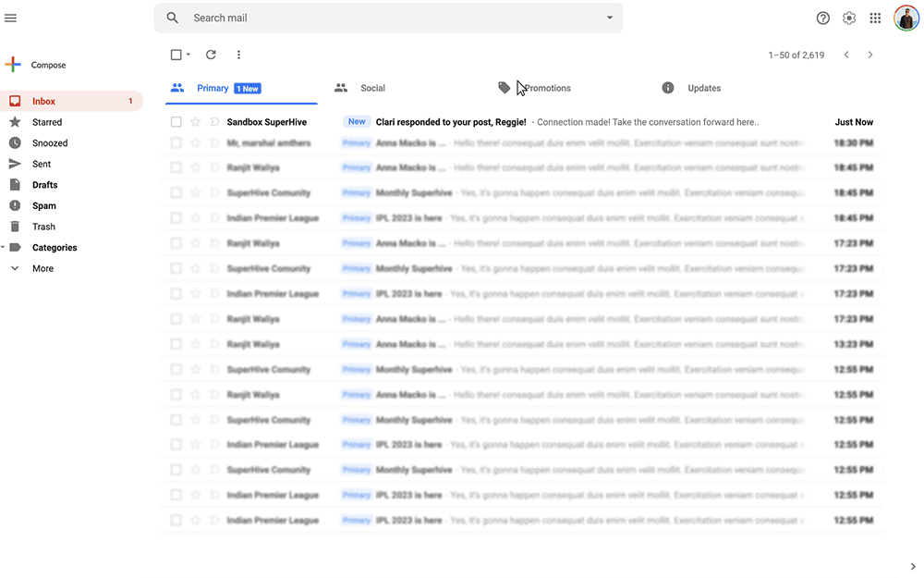Click the Compose plus icon

[x=12, y=65]
